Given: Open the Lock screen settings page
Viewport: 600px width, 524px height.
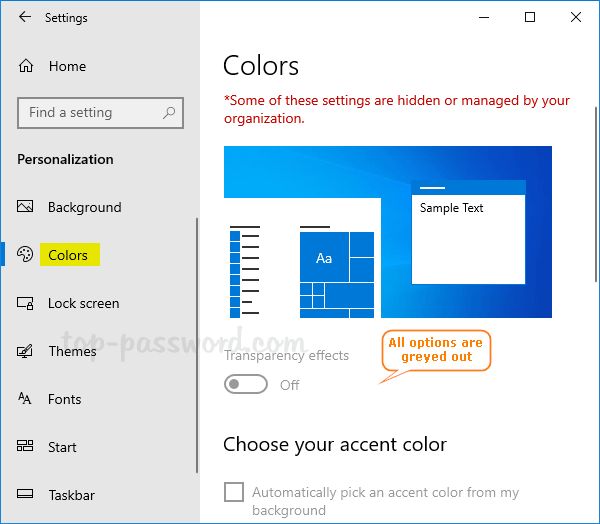Looking at the screenshot, I should [x=83, y=303].
